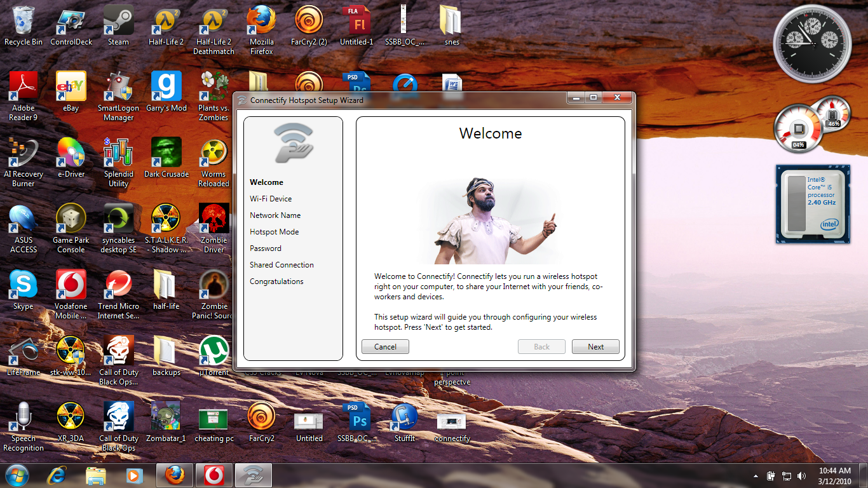The height and width of the screenshot is (488, 868).
Task: Open the Speech Recognition shortcut
Action: 24,427
